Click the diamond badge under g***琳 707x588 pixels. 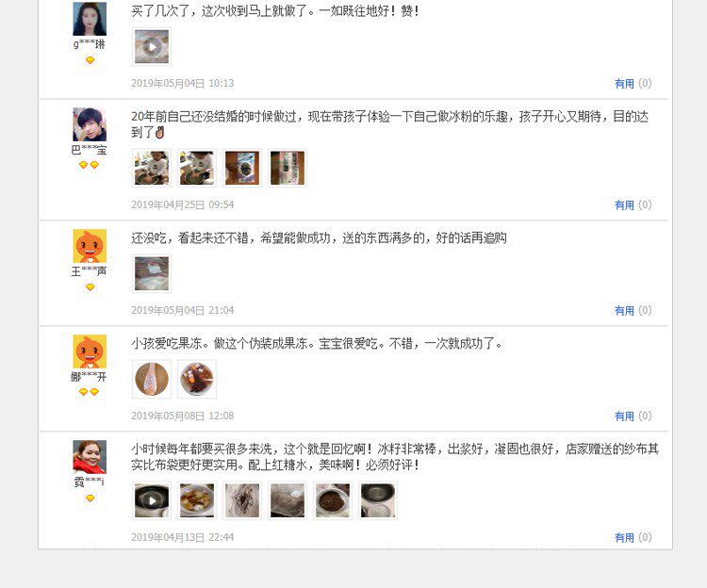(90, 60)
